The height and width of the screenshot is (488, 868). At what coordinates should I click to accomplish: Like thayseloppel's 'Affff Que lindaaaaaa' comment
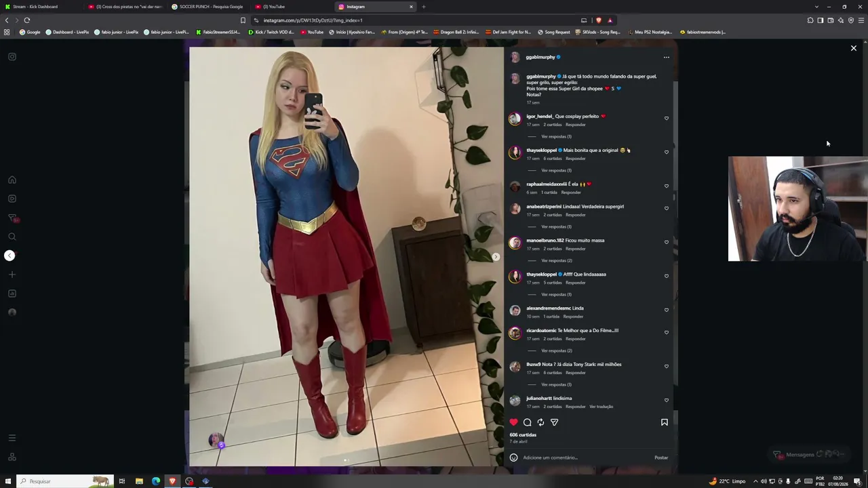pos(667,277)
